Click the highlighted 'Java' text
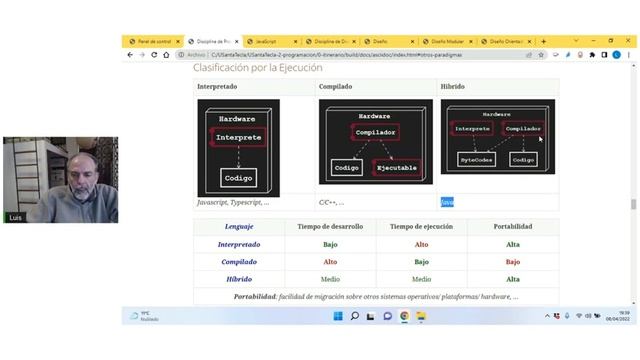The image size is (640, 360). tap(447, 202)
